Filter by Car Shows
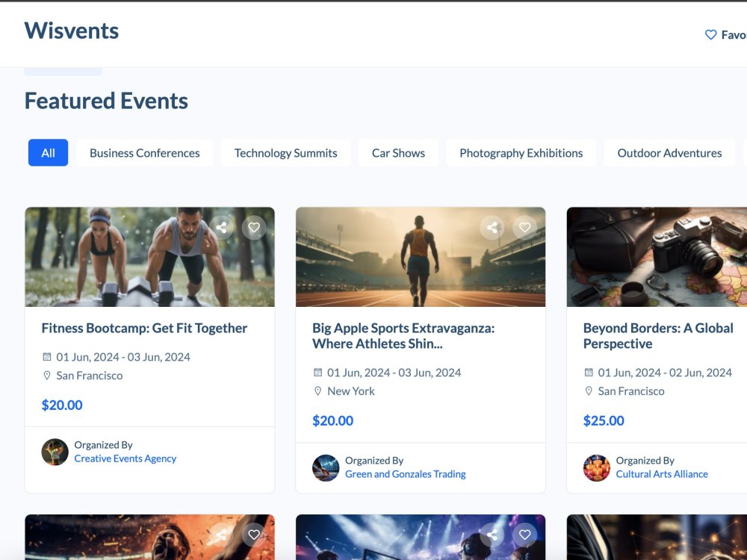The height and width of the screenshot is (560, 747). click(x=398, y=153)
